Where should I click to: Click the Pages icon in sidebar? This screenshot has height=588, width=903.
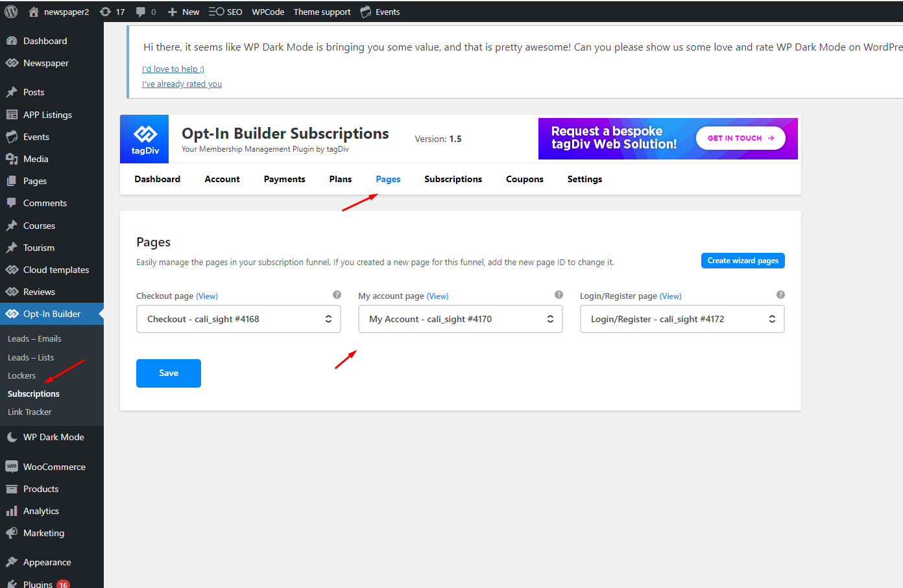[12, 181]
